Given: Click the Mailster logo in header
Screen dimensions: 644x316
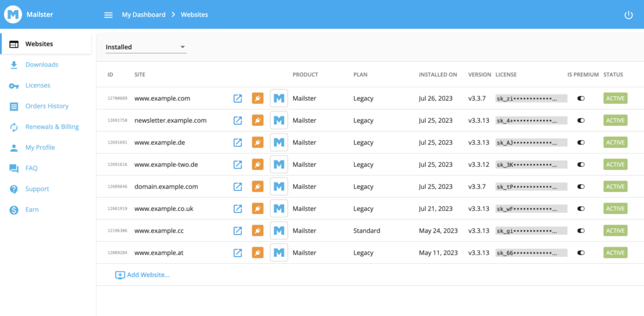Looking at the screenshot, I should pyautogui.click(x=13, y=14).
